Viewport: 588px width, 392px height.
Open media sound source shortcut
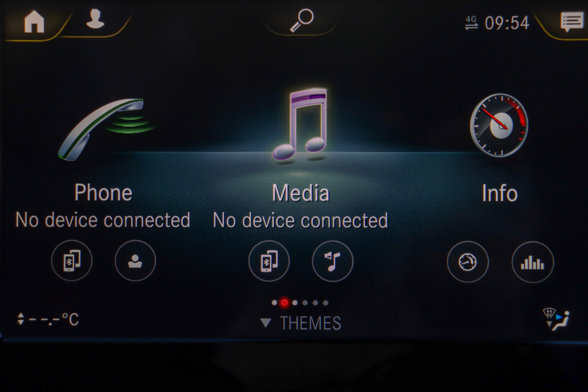coord(333,261)
